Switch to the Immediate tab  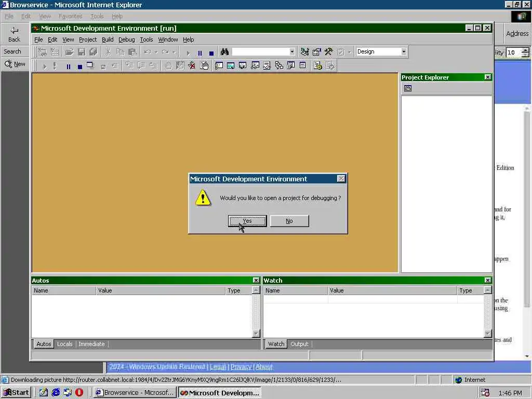coord(91,344)
